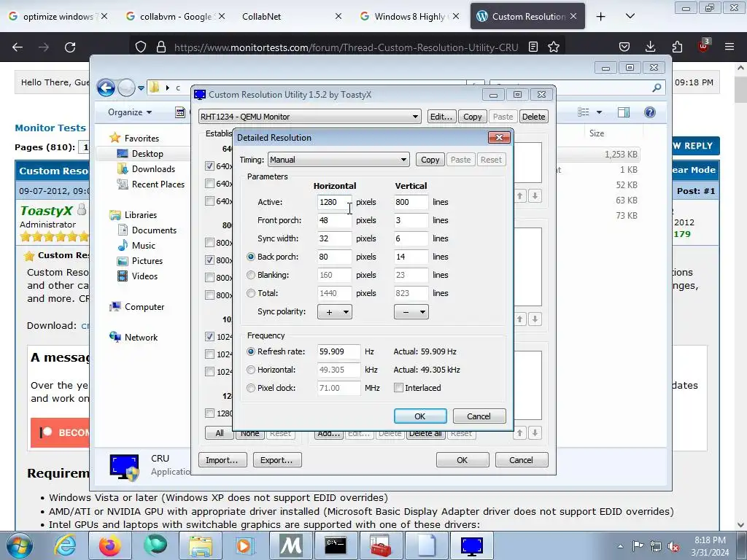The width and height of the screenshot is (747, 560).
Task: Launch Internet Explorer from taskbar
Action: pyautogui.click(x=65, y=545)
